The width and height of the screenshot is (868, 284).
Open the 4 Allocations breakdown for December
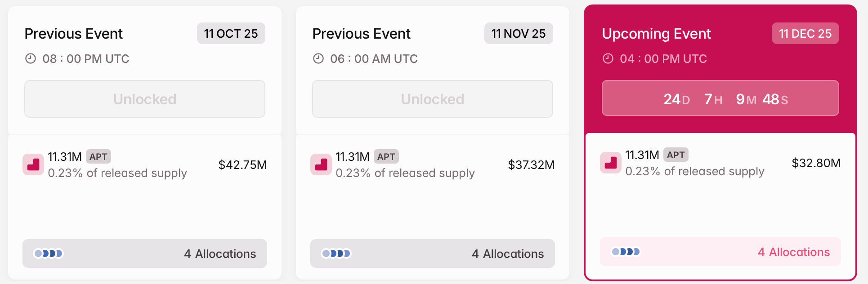pos(793,252)
